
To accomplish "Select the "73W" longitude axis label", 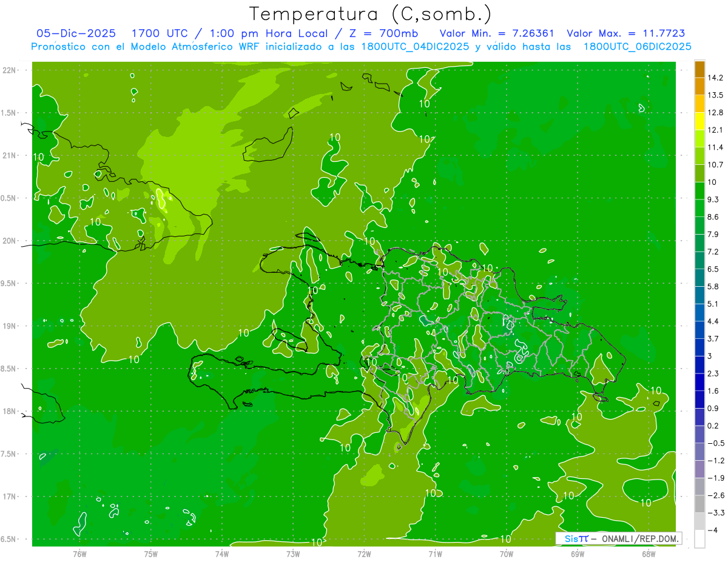I will (293, 554).
